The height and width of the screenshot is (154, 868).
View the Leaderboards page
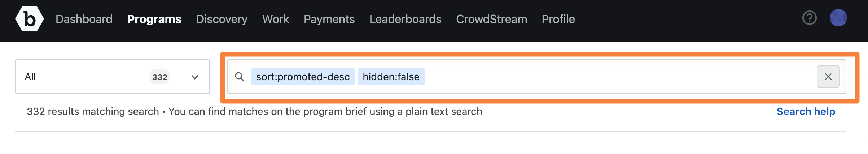coord(405,19)
